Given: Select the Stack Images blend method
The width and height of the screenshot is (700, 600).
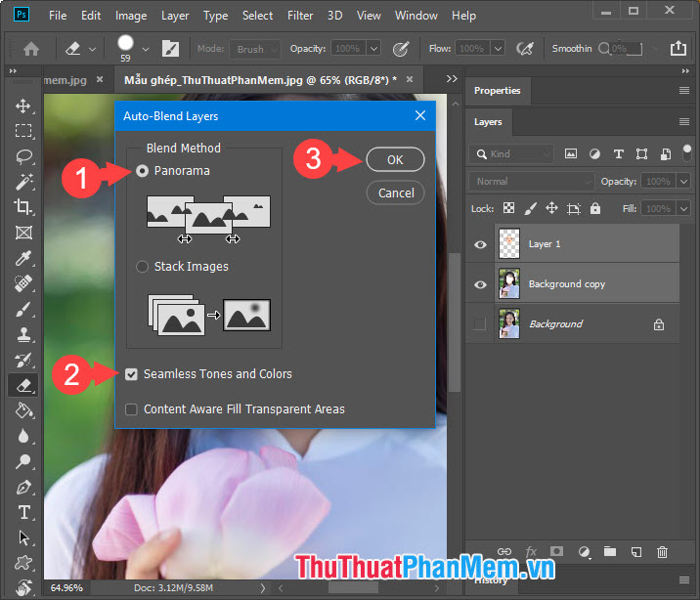Looking at the screenshot, I should click(x=142, y=267).
